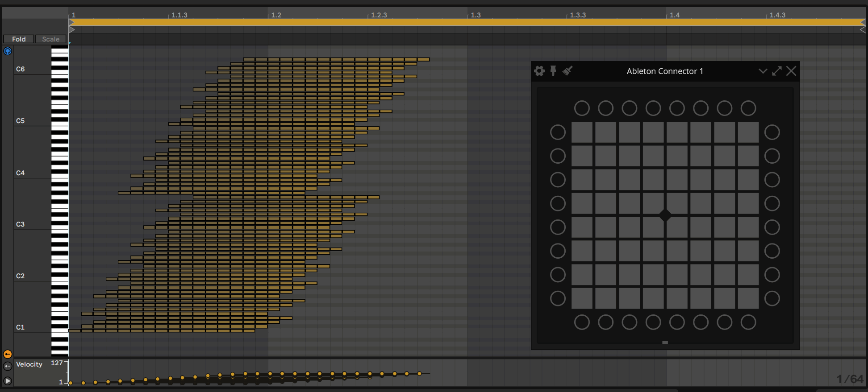The width and height of the screenshot is (868, 392).
Task: Click the 1.2 marker on the timeline ruler
Action: point(276,15)
